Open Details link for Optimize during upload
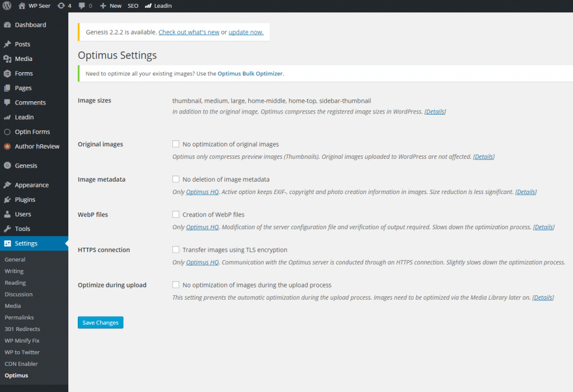This screenshot has width=573, height=392. [543, 297]
